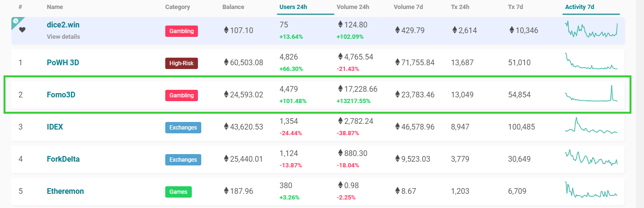The width and height of the screenshot is (644, 208).
Task: Sort the table by Activity 7d column
Action: [580, 7]
